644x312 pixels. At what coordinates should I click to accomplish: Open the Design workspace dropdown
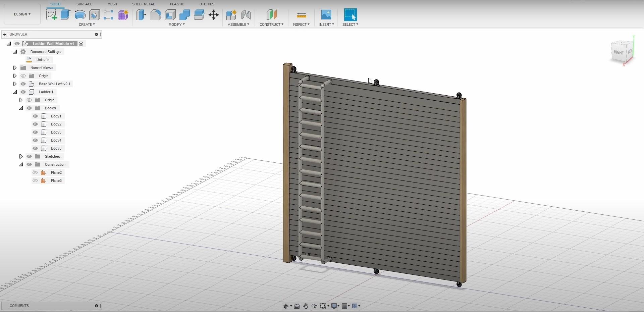click(x=22, y=14)
